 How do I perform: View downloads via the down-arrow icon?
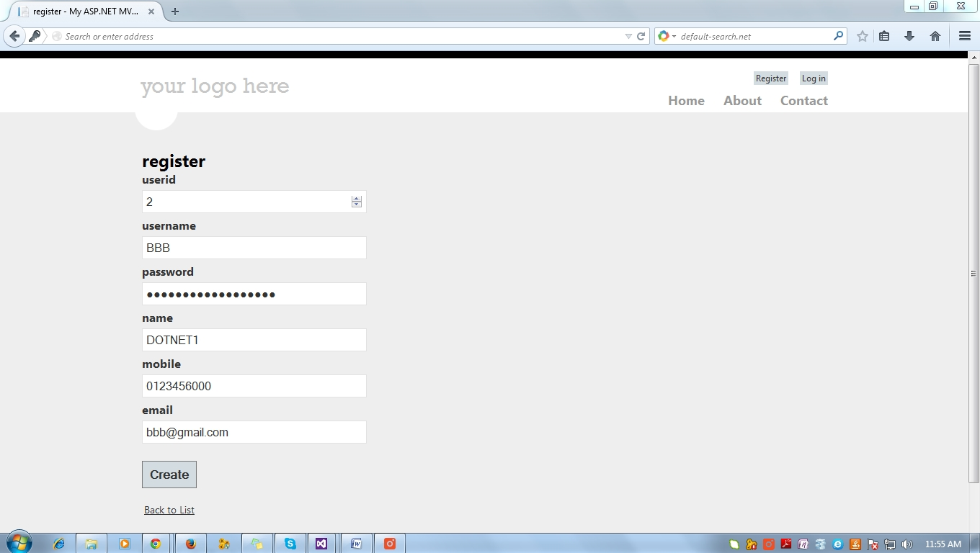tap(909, 35)
